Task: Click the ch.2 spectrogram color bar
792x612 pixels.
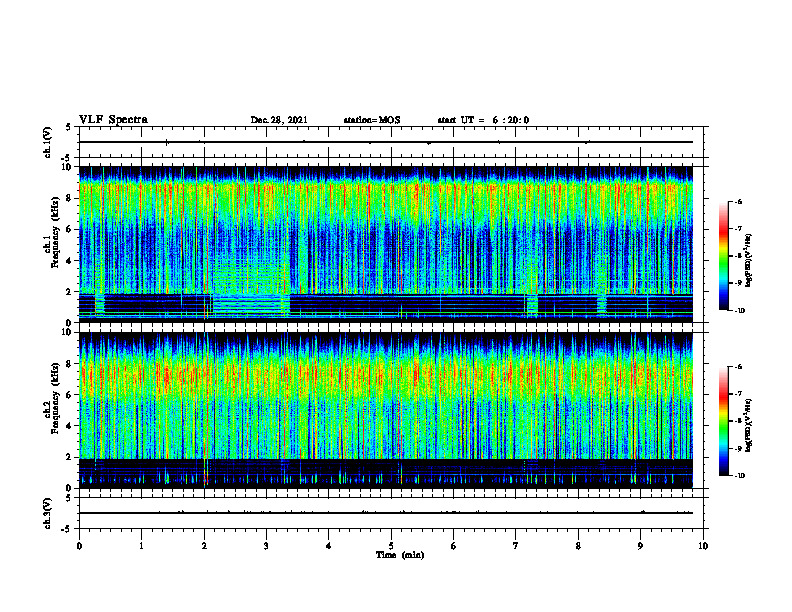Action: click(723, 421)
